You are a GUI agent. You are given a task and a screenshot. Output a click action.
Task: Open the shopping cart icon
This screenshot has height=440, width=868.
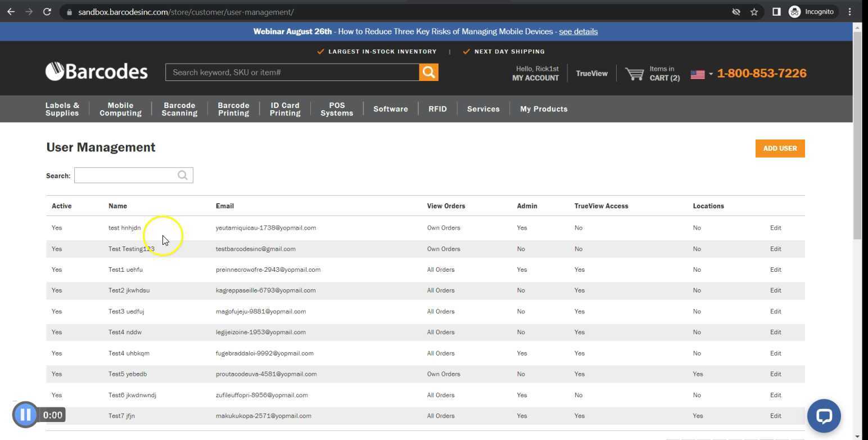[635, 74]
